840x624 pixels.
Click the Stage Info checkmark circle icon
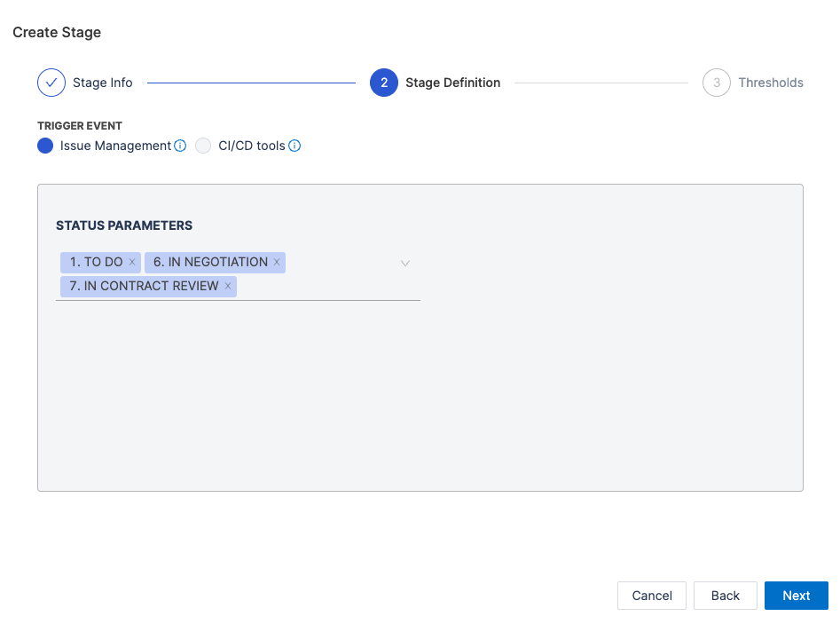[51, 83]
